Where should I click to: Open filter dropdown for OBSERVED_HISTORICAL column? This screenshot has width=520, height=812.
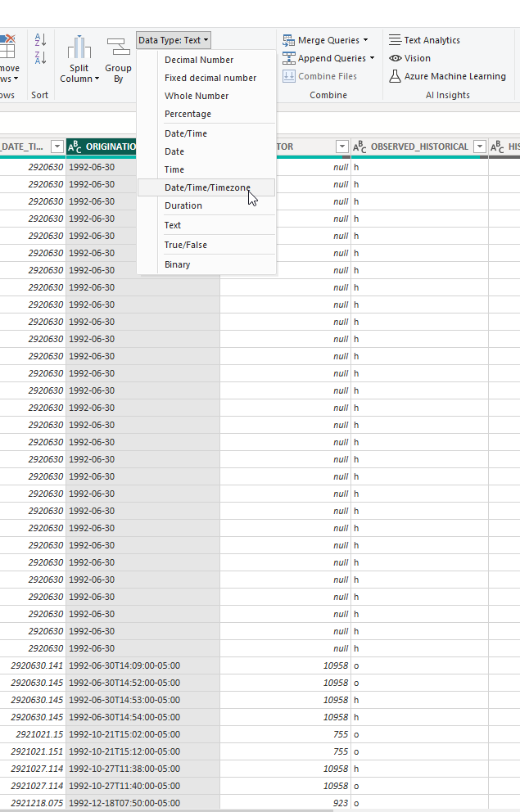480,147
